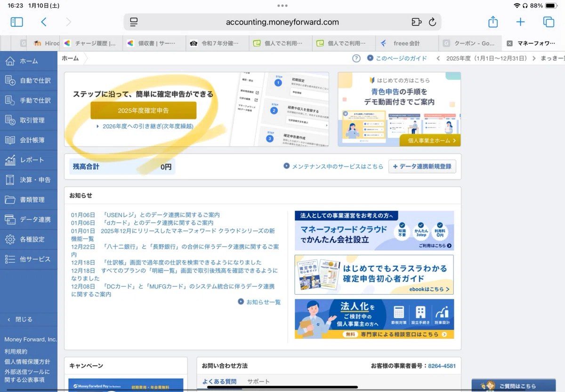Click the 2025年度確定申告 button
This screenshot has height=392, width=565.
tap(144, 111)
